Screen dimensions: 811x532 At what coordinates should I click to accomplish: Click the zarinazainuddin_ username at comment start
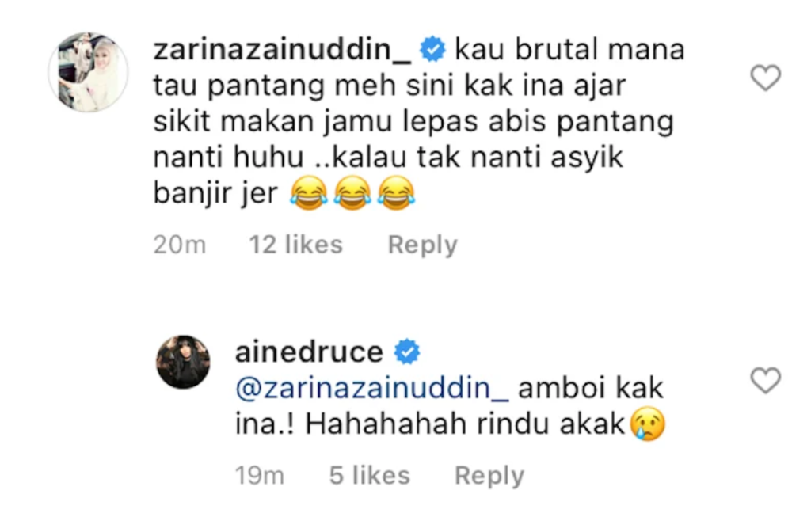click(283, 50)
